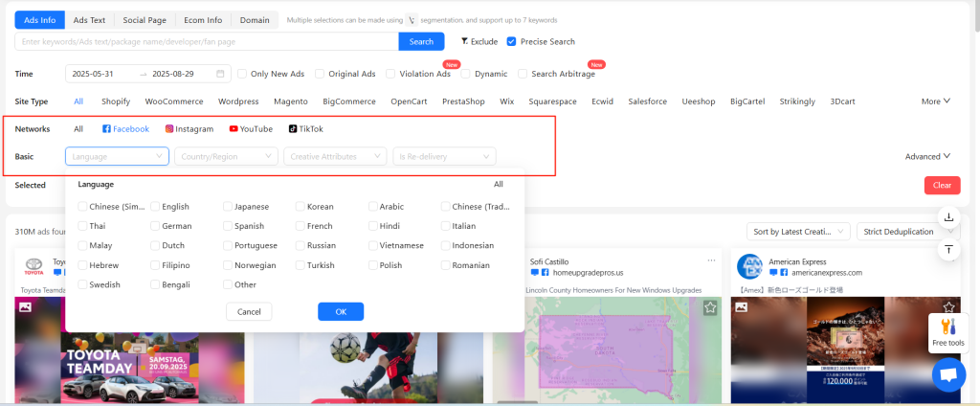Click the Toyota logo avatar
The image size is (980, 406).
point(33,266)
